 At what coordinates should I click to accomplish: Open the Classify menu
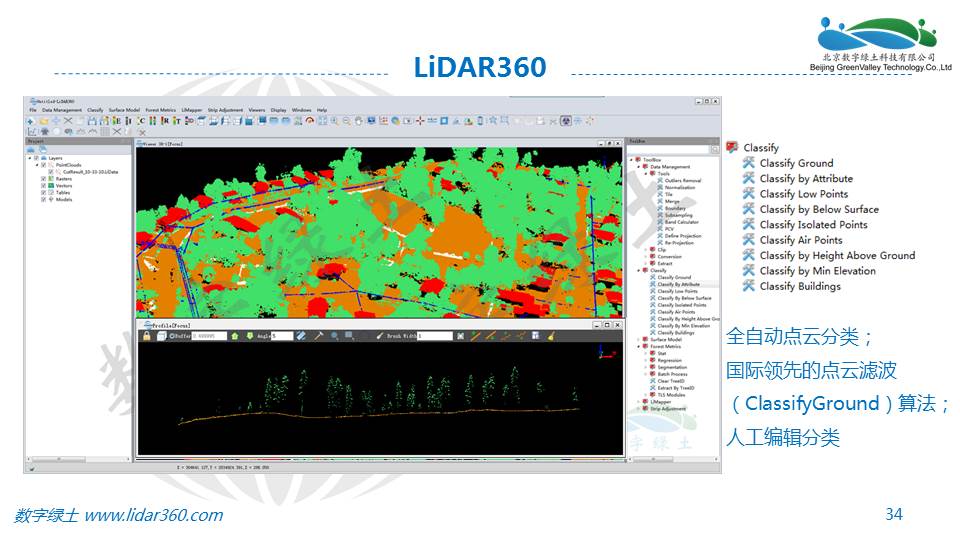point(96,110)
